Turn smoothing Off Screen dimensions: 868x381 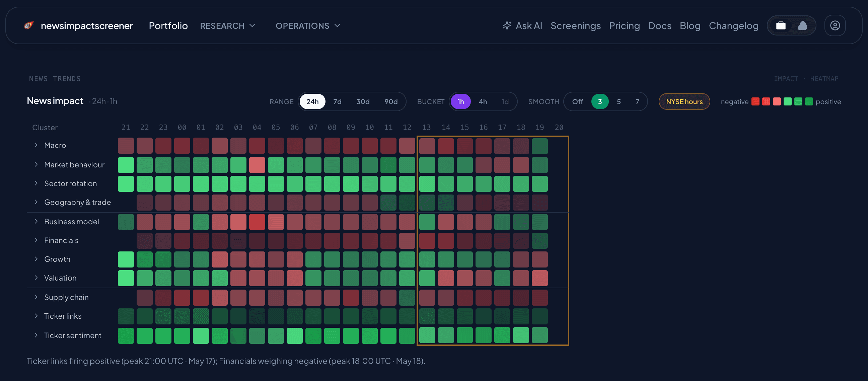tap(577, 101)
